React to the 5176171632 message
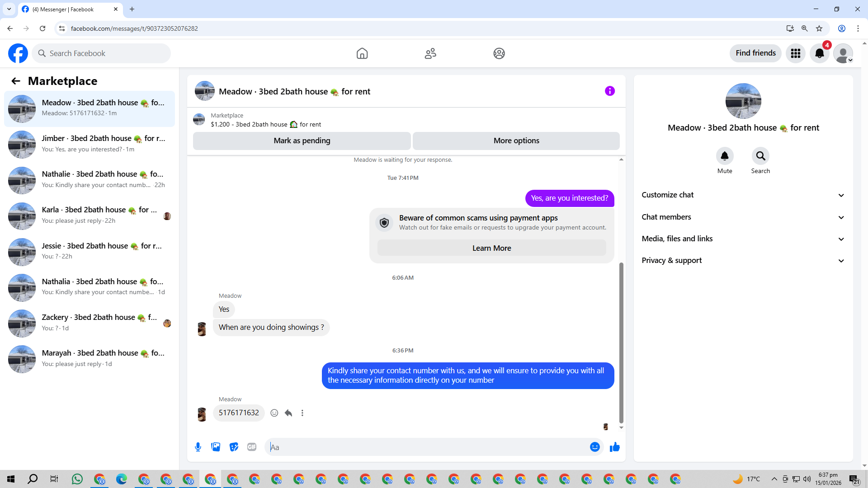Viewport: 868px width, 488px height. (274, 413)
